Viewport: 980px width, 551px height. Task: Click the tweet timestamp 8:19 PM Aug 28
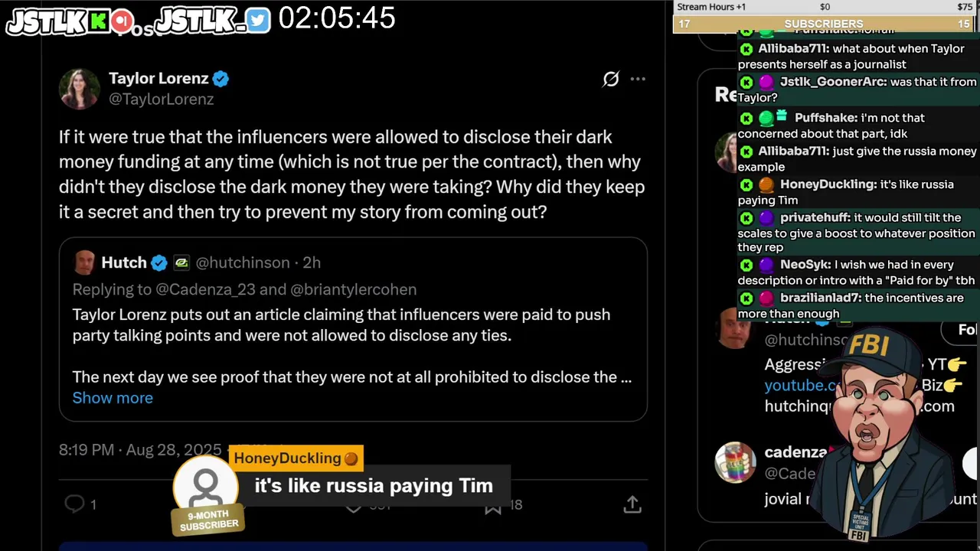140,450
